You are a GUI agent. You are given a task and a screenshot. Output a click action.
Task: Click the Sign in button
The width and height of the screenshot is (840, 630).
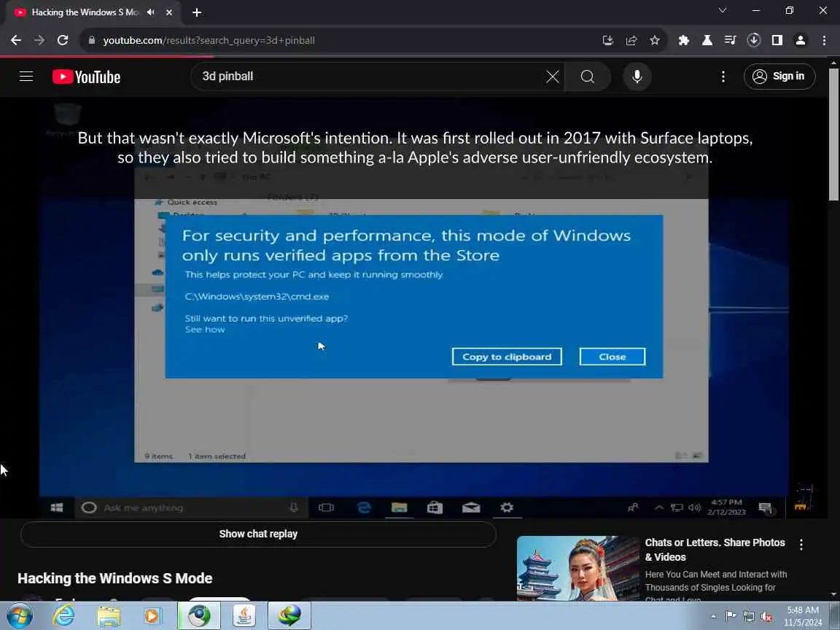pos(779,77)
